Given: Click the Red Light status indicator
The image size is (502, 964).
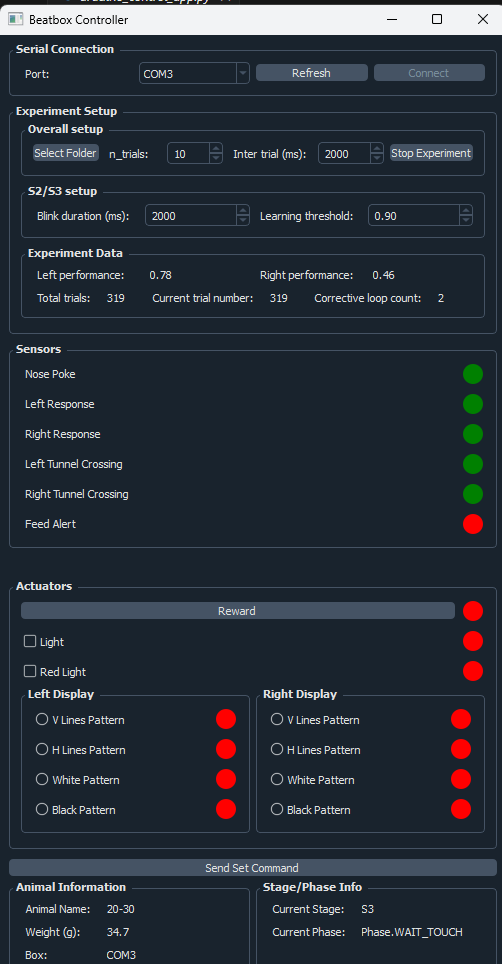Looking at the screenshot, I should tap(473, 671).
